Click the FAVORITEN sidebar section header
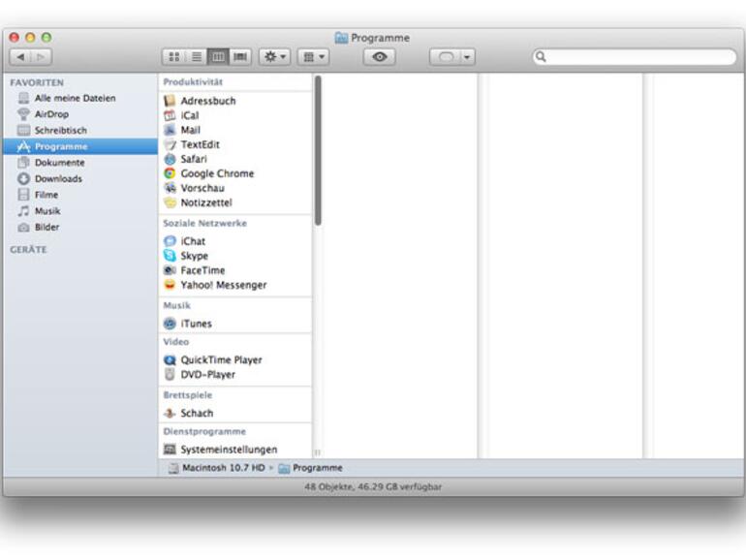The image size is (746, 560). (37, 82)
